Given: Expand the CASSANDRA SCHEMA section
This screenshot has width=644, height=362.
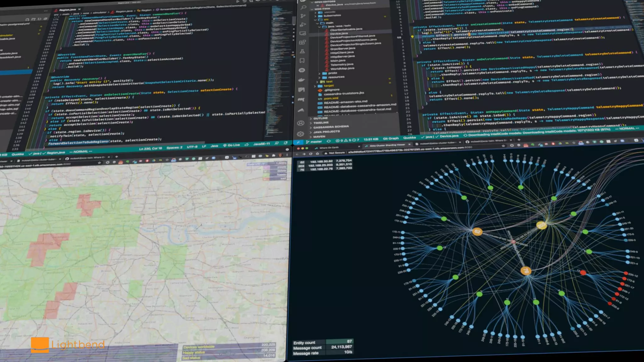Looking at the screenshot, I should tap(330, 127).
